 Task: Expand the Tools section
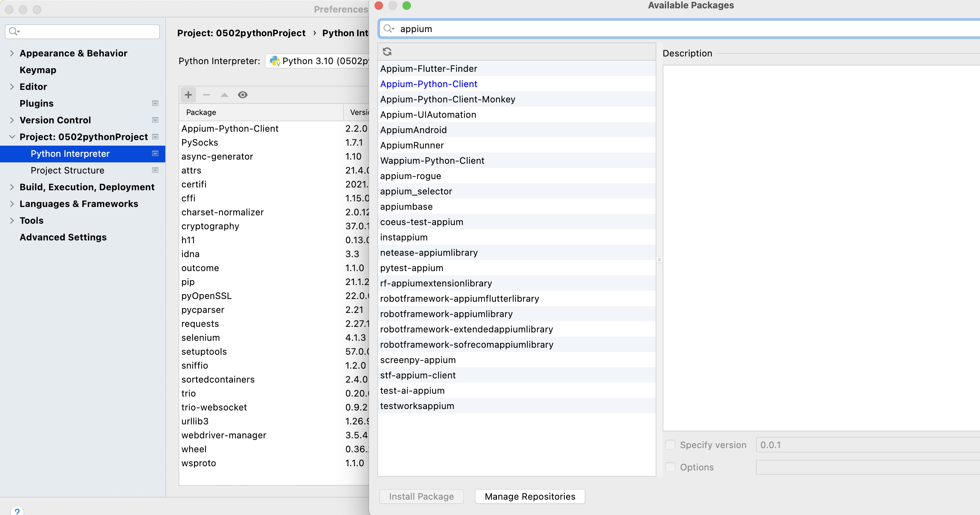12,221
